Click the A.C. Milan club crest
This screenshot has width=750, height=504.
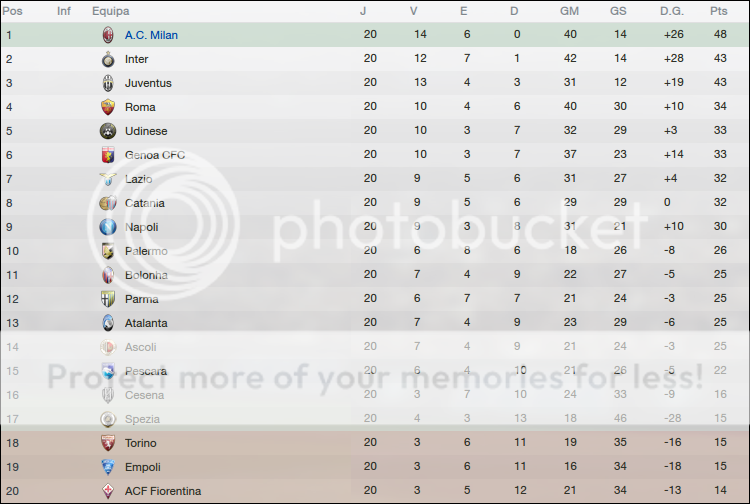[x=108, y=35]
